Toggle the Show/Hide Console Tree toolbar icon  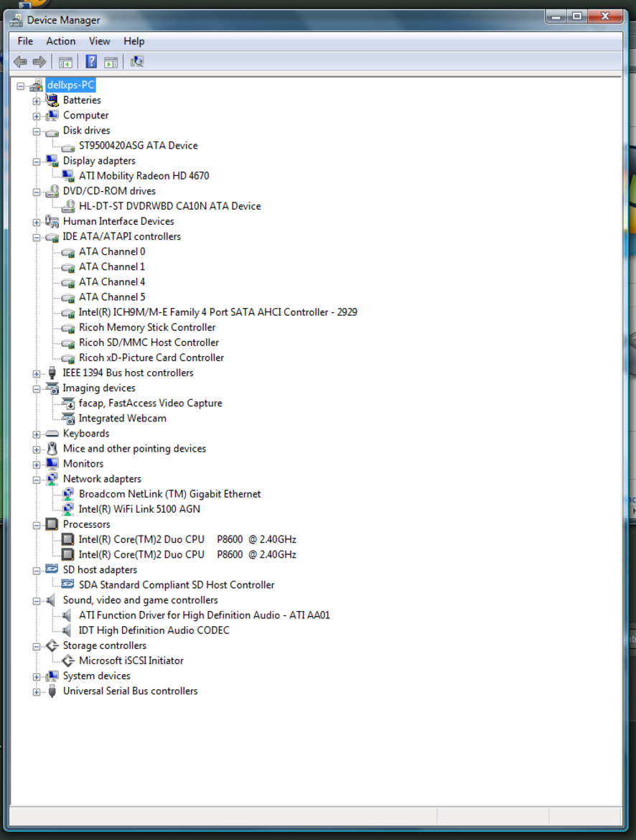(65, 62)
